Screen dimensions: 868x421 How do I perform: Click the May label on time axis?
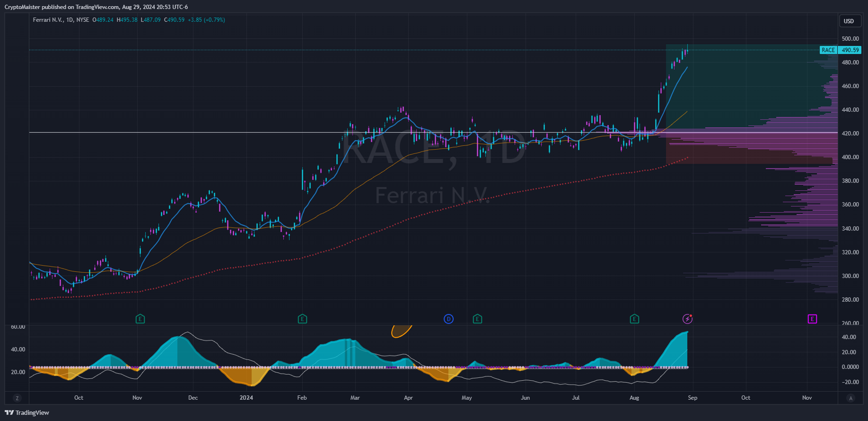pos(467,398)
